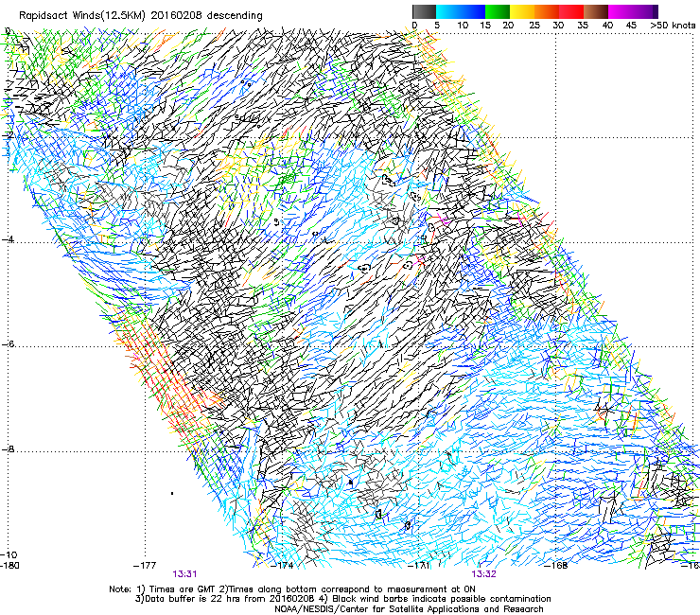Click the '30' legend scale label
The image size is (700, 615).
(558, 25)
